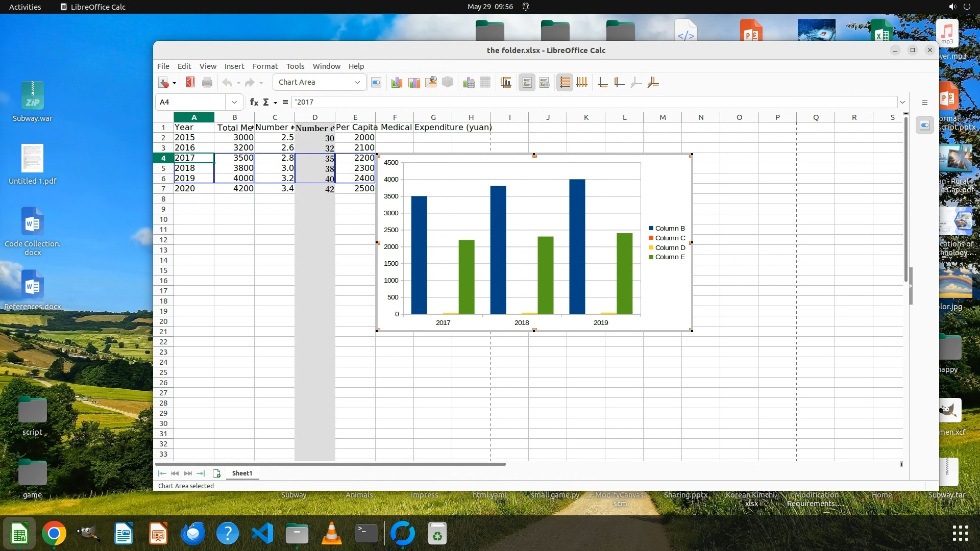Toggle the Legend on/off button
The width and height of the screenshot is (980, 551).
pos(527,83)
